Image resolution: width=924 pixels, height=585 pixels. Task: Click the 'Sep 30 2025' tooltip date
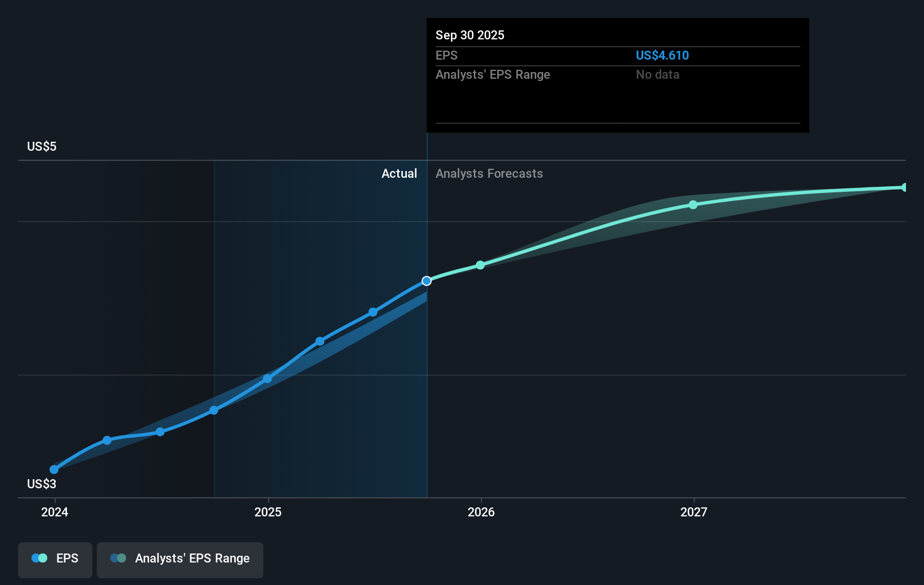pos(470,35)
